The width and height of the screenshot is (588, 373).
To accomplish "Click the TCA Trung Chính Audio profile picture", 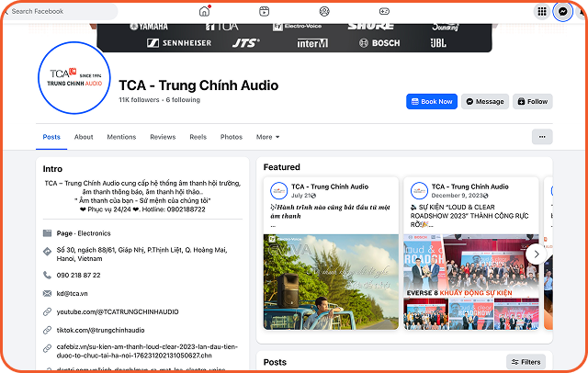I will [75, 79].
